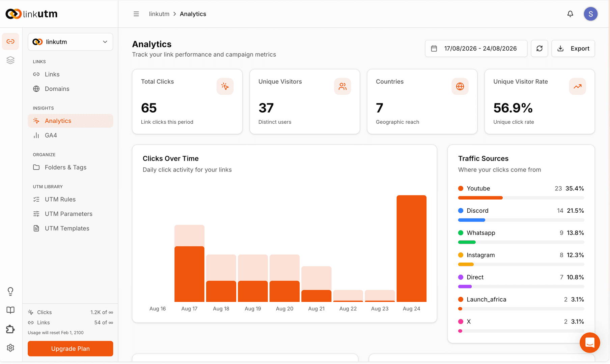Select the Unique Visitors value 37
This screenshot has height=364, width=610.
pyautogui.click(x=266, y=108)
